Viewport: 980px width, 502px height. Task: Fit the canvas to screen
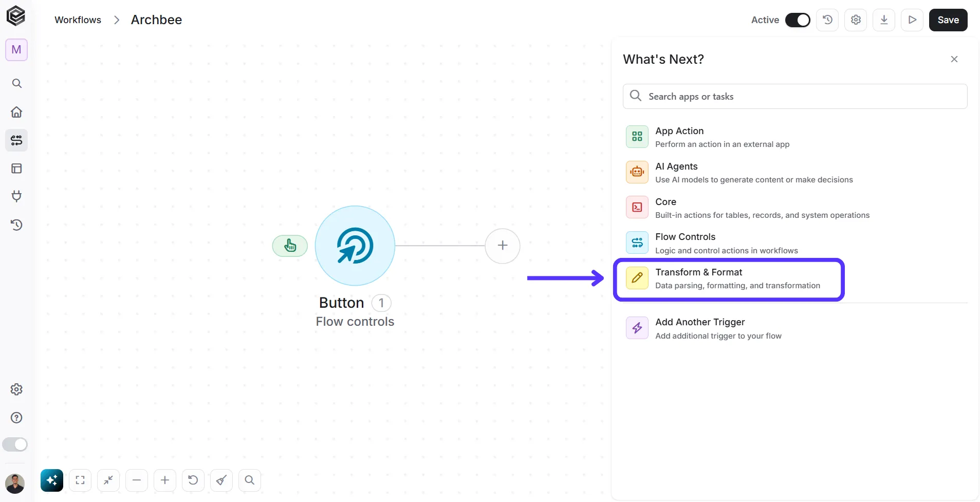click(x=80, y=480)
